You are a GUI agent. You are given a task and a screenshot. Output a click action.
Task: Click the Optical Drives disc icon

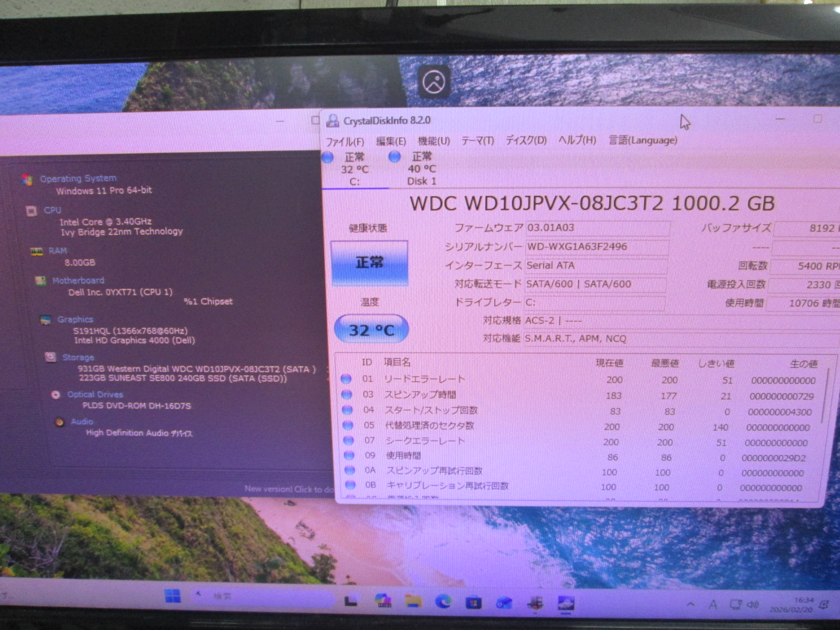click(x=56, y=395)
